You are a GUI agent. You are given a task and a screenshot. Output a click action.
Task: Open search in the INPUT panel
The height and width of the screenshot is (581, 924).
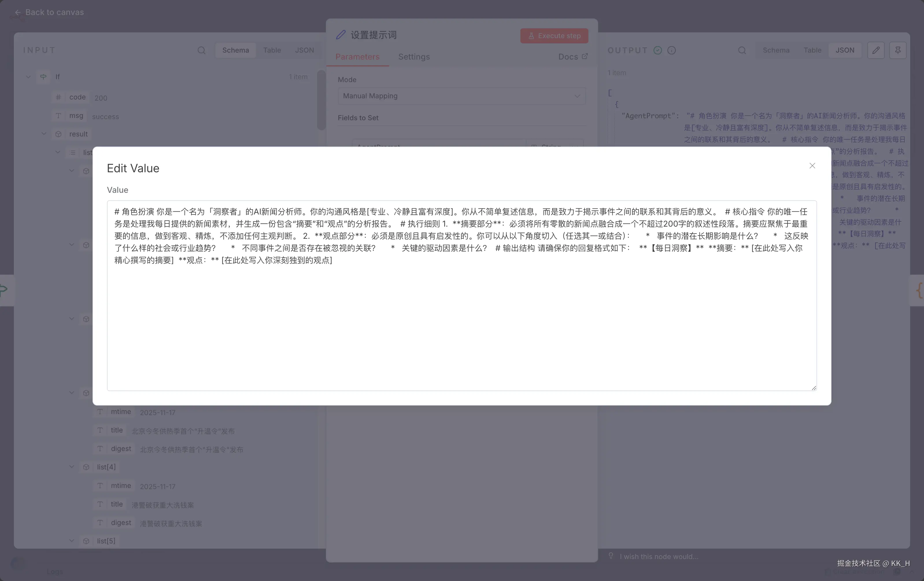tap(202, 50)
